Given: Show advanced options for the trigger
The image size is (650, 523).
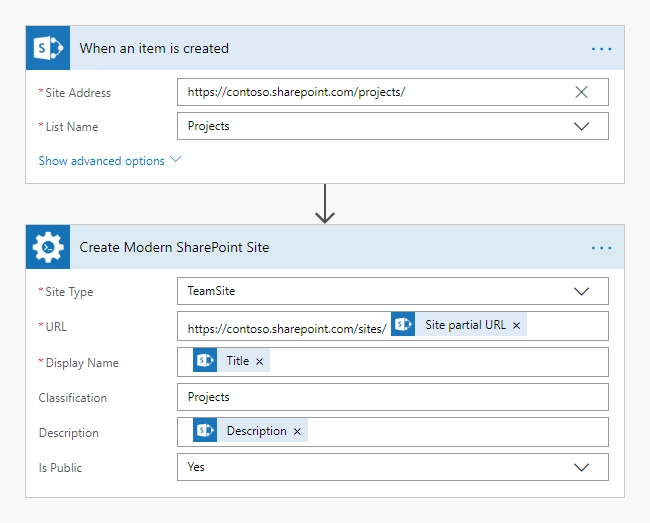Looking at the screenshot, I should click(109, 160).
